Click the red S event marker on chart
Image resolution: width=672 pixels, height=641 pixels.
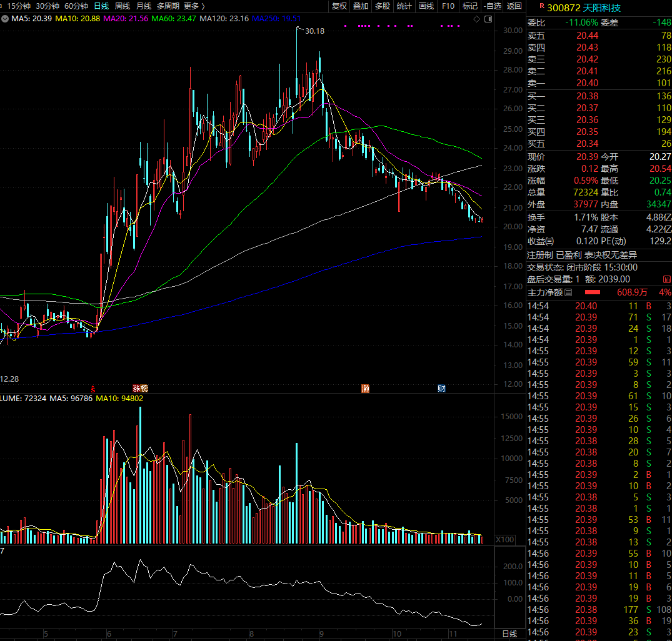(93, 389)
